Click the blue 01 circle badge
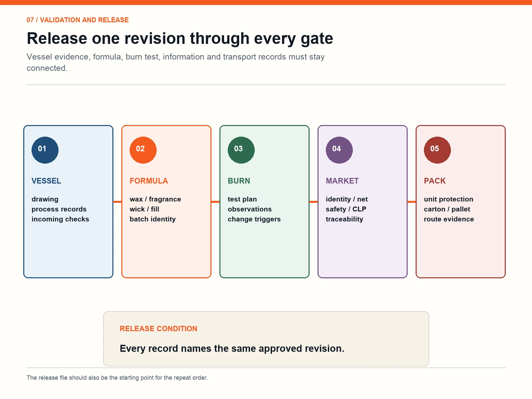This screenshot has height=399, width=532. click(45, 150)
